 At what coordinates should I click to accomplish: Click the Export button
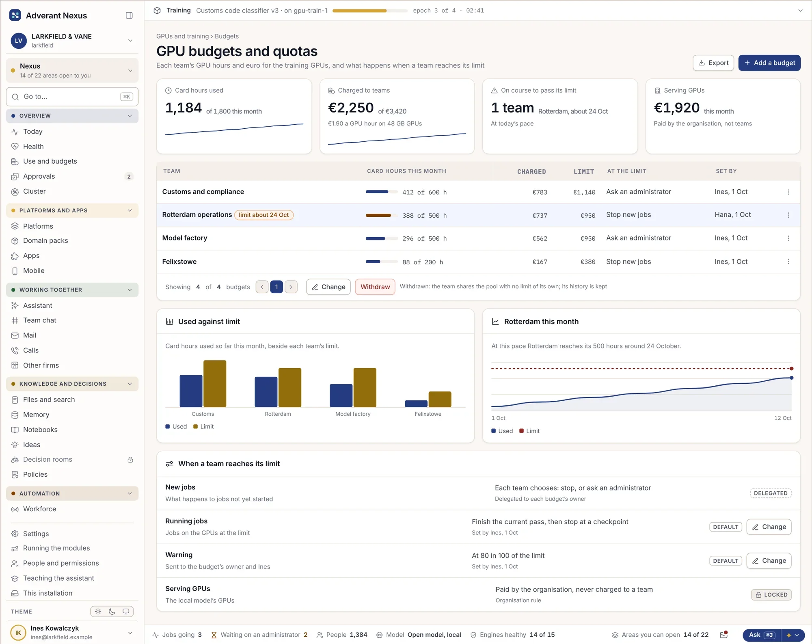(x=713, y=63)
